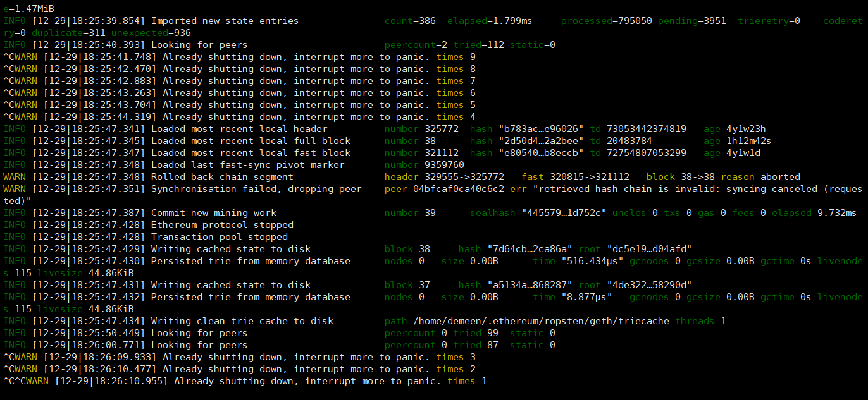Select 'tried=87' in Looking for peers line

point(476,345)
